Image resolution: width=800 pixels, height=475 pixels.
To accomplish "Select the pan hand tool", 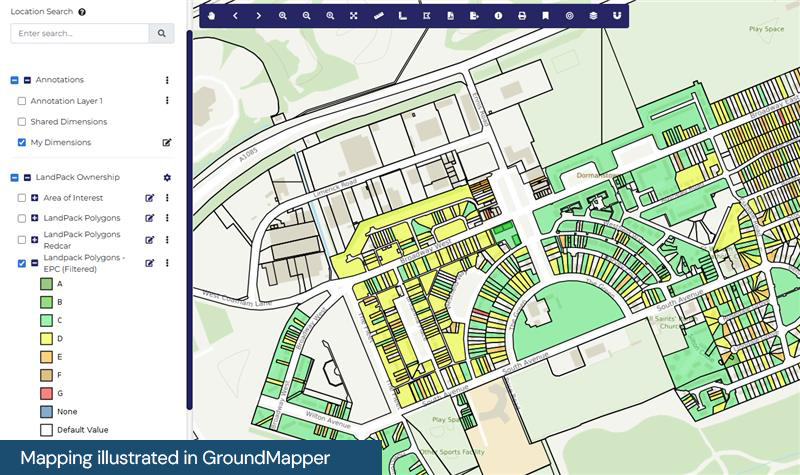I will [x=211, y=16].
